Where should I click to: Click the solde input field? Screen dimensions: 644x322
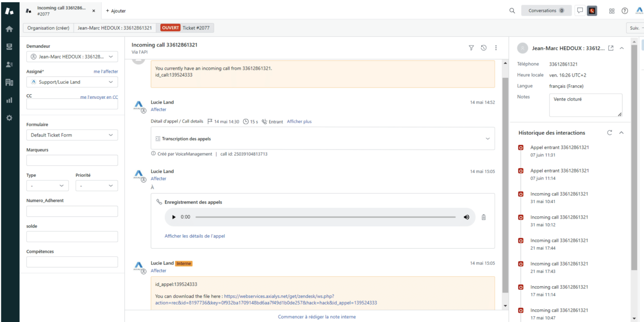[72, 237]
